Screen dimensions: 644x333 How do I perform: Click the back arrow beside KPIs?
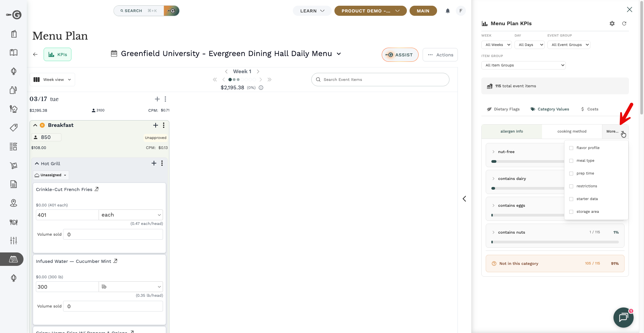pos(35,54)
